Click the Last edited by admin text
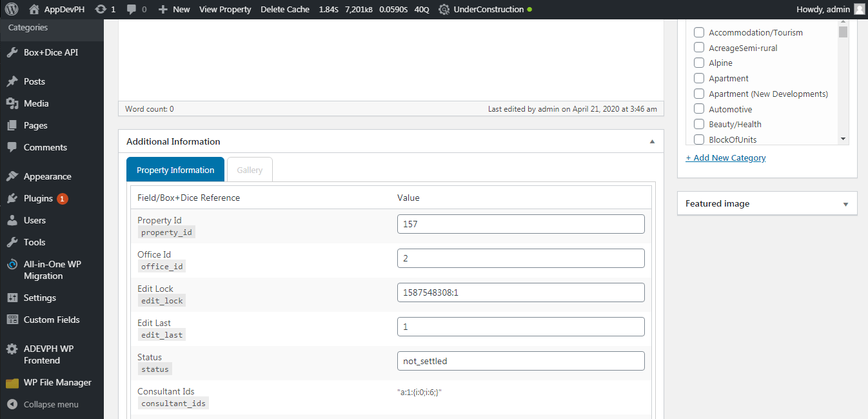868x419 pixels. [573, 109]
